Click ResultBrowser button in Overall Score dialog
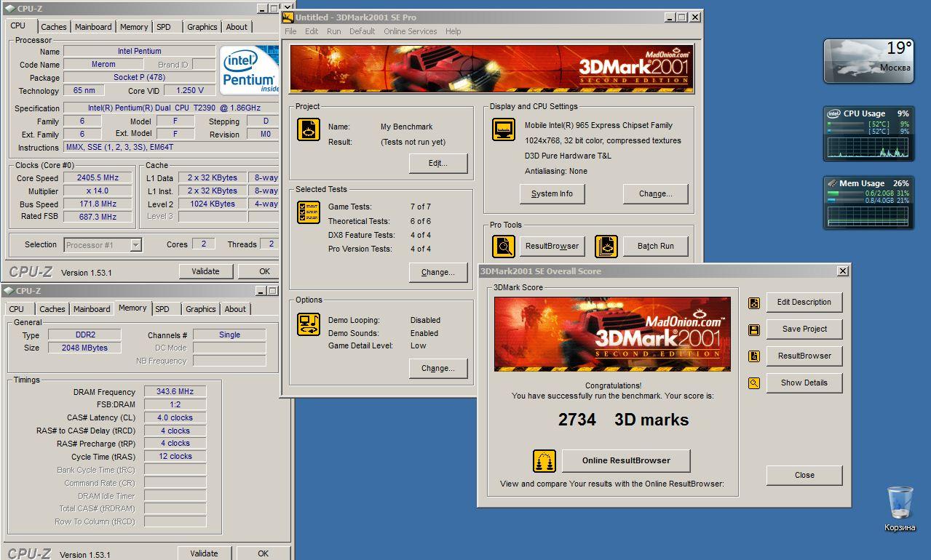Image resolution: width=931 pixels, height=560 pixels. [804, 356]
